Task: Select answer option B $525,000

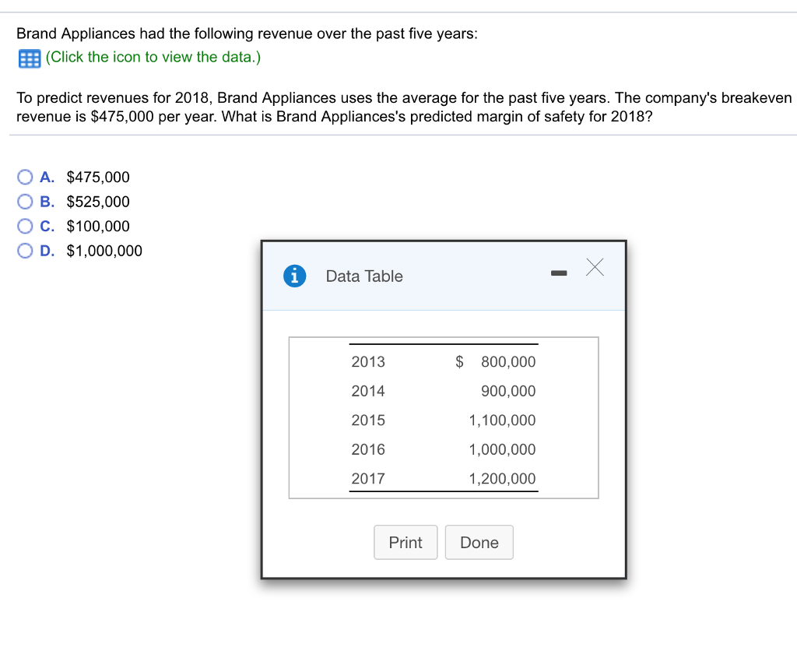Action: [x=25, y=202]
